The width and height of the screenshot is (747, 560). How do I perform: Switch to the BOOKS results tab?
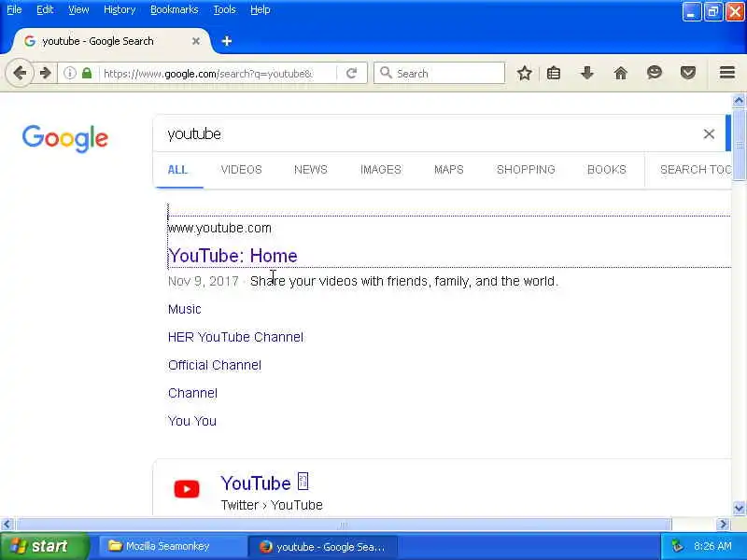pos(606,170)
